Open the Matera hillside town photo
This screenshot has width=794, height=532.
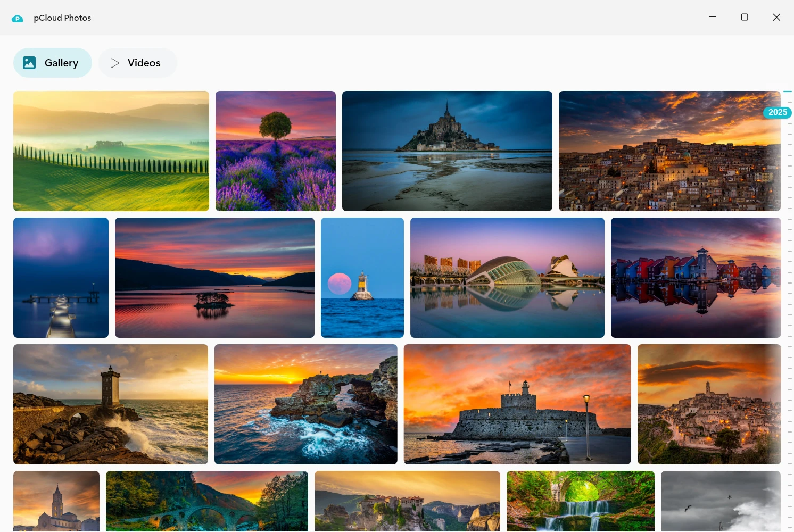click(709, 404)
